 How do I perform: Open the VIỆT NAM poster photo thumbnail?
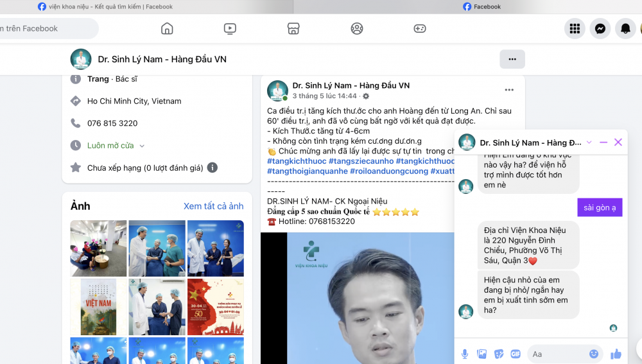coord(98,307)
